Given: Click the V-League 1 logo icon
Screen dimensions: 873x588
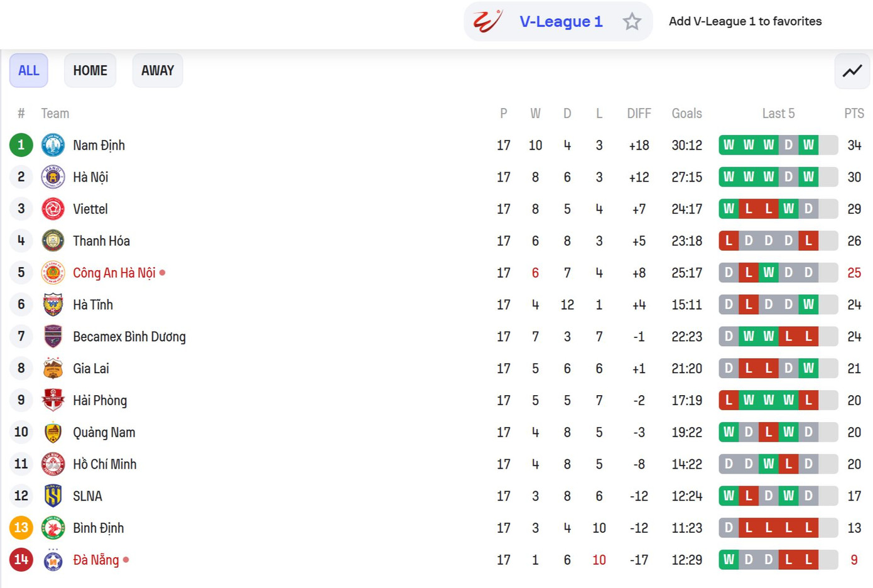Looking at the screenshot, I should (x=487, y=21).
